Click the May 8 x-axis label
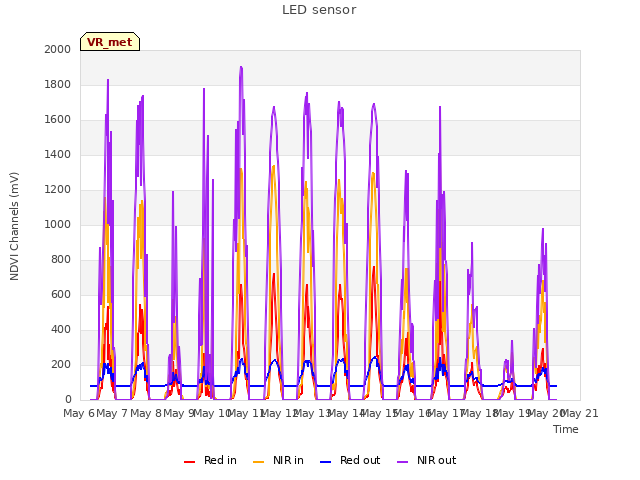Screen dimensions: 640x480 point(146,413)
